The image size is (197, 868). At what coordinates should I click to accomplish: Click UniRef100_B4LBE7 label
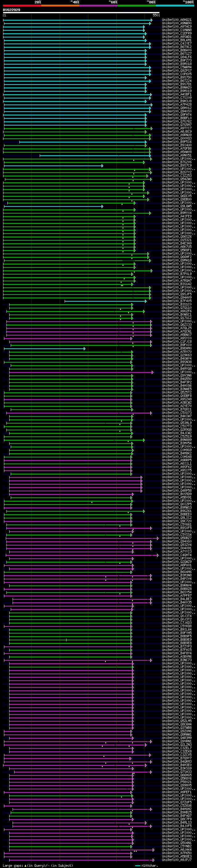[x=177, y=600]
